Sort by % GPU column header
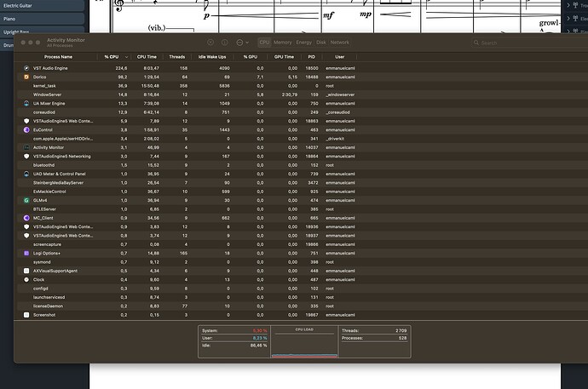Screen dimensions: 588x389 (x=251, y=57)
